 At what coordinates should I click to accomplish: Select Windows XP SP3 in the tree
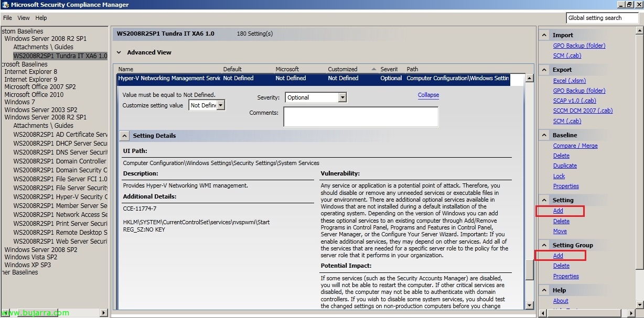[28, 265]
